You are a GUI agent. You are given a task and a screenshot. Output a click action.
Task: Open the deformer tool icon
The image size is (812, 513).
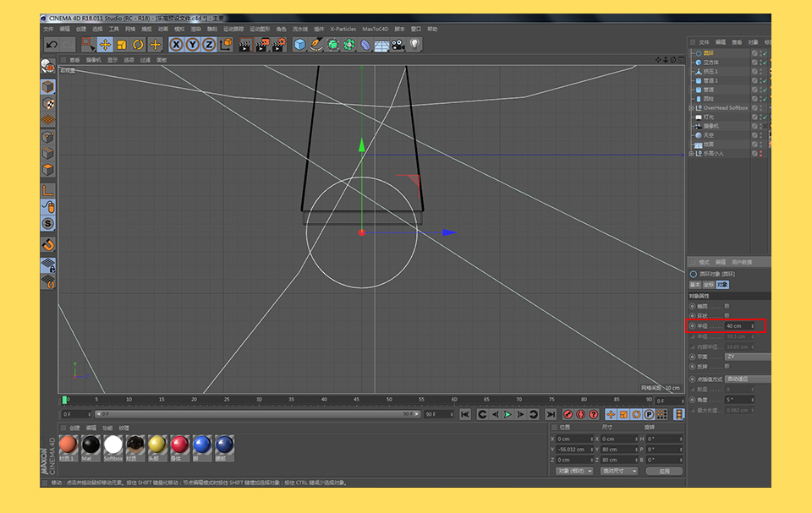coord(365,45)
